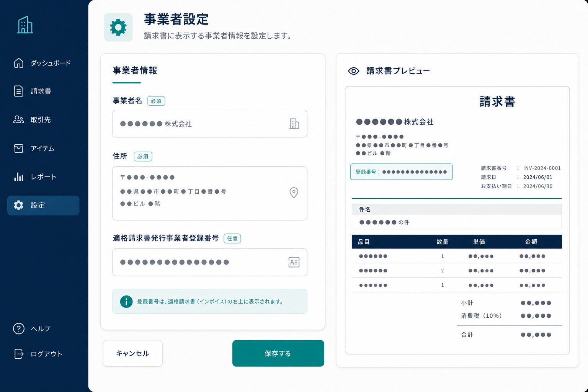The image size is (588, 392).
Task: Click the 合計 label in invoice totals
Action: [x=467, y=335]
